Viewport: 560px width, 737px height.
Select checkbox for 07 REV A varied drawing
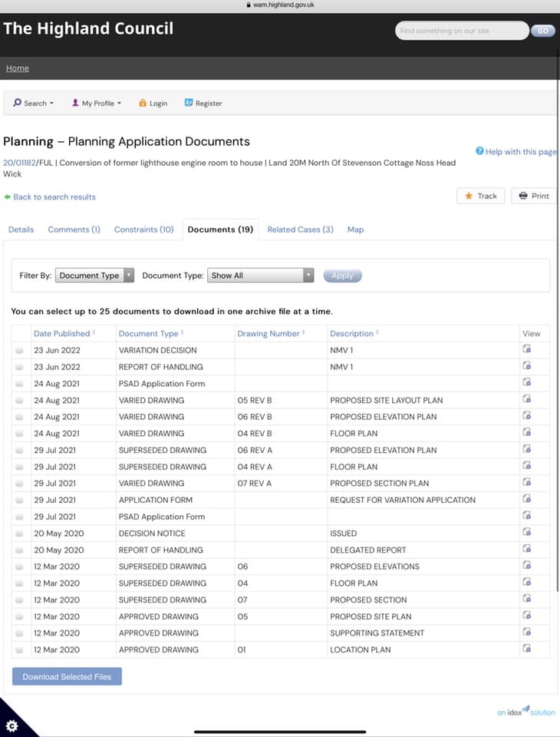(19, 484)
